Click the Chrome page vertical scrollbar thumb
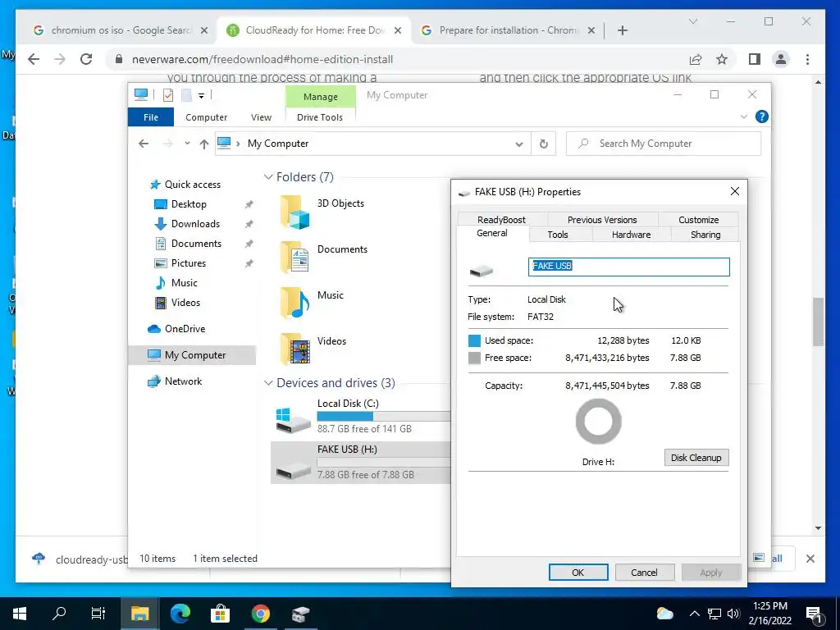Image resolution: width=840 pixels, height=630 pixels. [818, 322]
